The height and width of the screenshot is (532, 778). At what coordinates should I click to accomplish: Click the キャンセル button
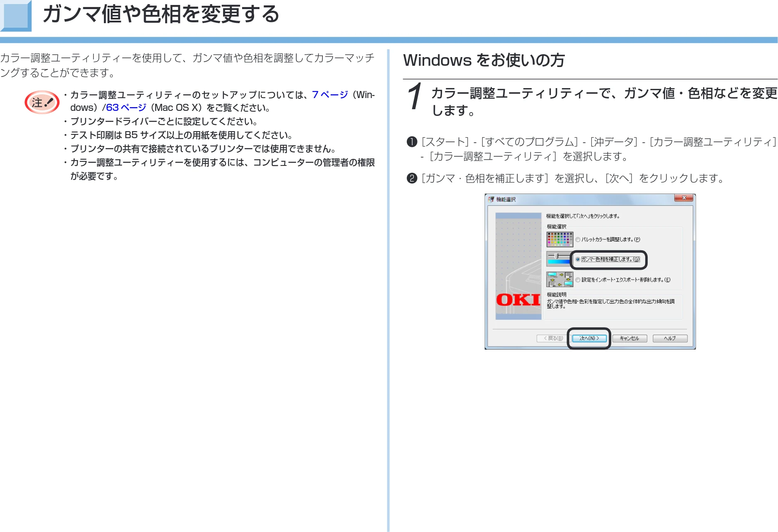(x=629, y=338)
